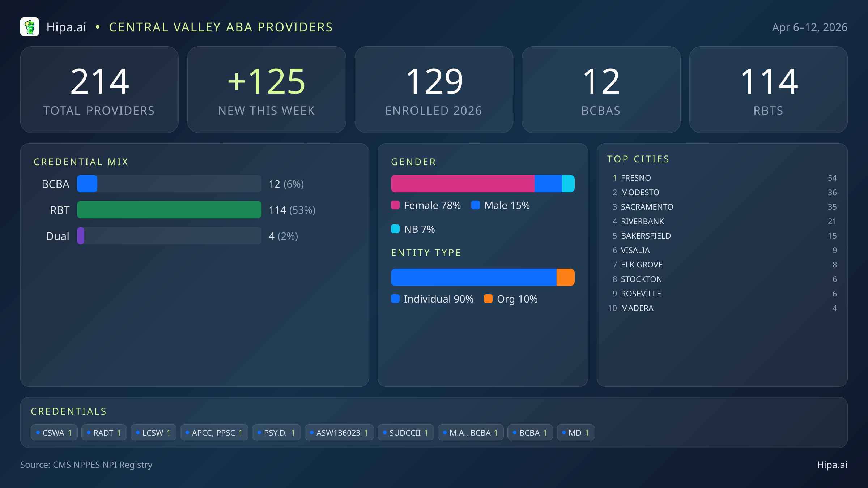This screenshot has width=868, height=488.
Task: Click the blue BCBA credential bar
Action: point(87,184)
